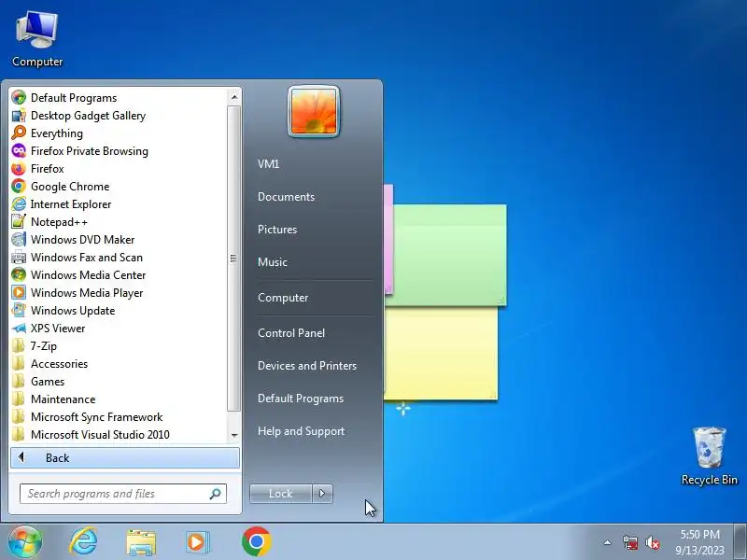
Task: Open Internet Explorer in the programs list
Action: pos(119,203)
